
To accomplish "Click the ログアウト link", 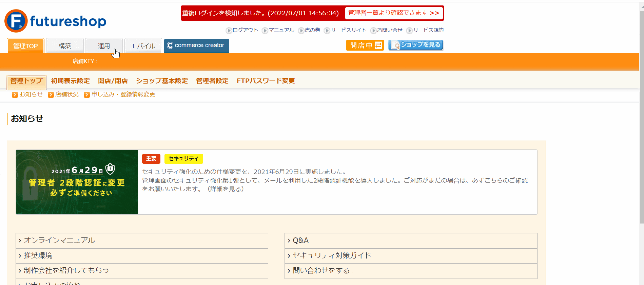I will (245, 30).
